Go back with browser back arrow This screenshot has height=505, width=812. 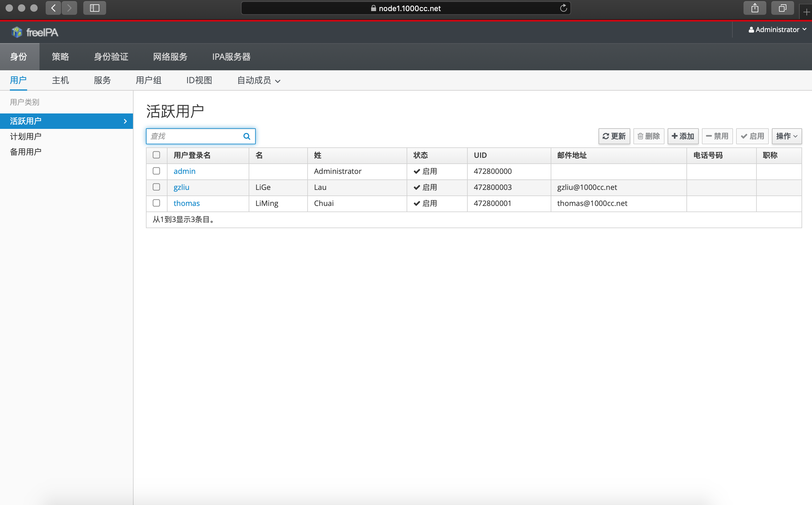pos(53,8)
